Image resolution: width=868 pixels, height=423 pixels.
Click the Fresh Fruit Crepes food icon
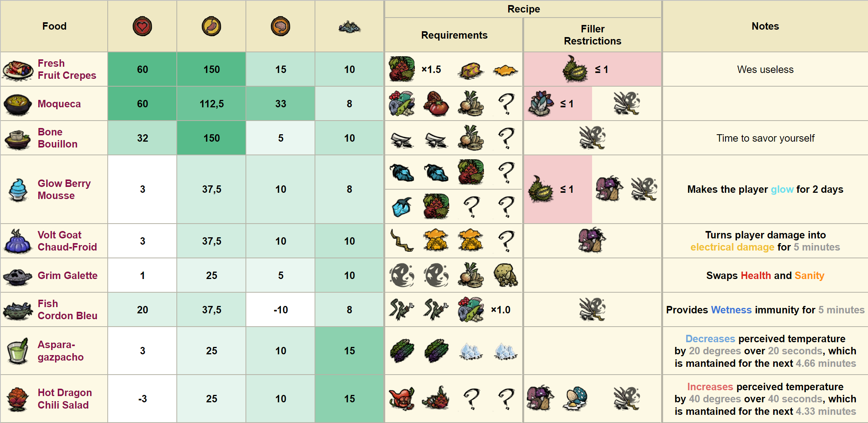(18, 70)
